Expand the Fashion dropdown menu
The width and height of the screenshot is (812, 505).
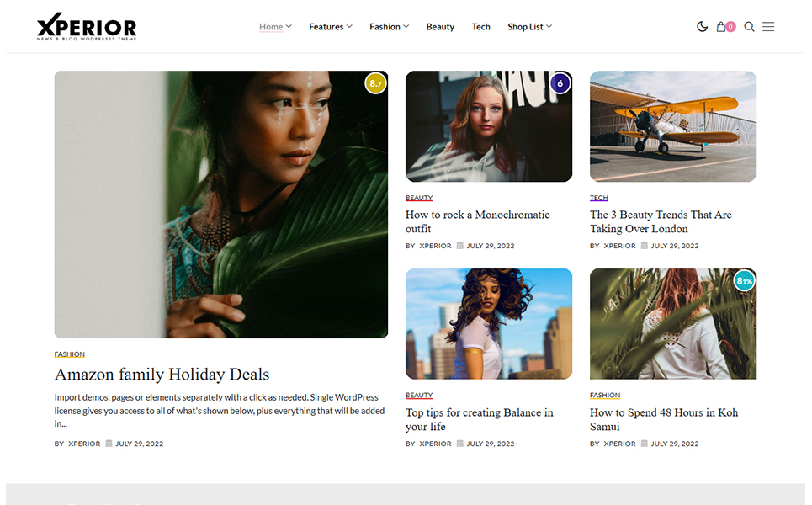point(389,27)
